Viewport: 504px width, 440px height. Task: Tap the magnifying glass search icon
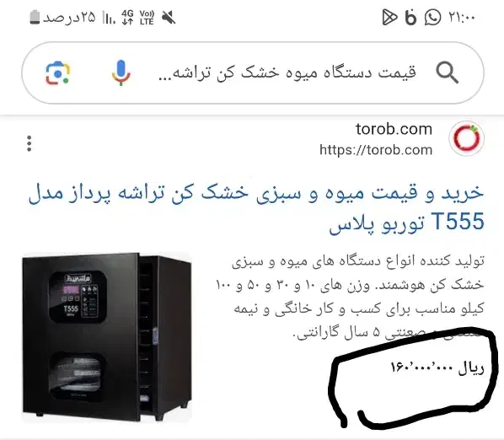pyautogui.click(x=447, y=72)
